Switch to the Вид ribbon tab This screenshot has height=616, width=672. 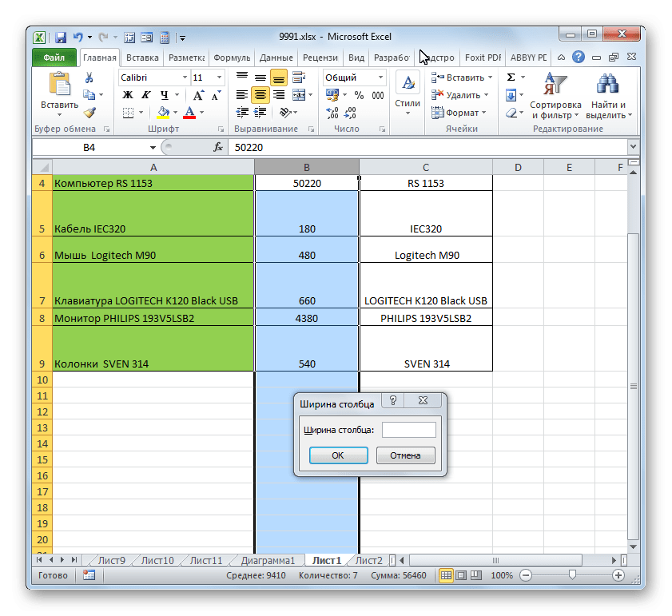[356, 58]
